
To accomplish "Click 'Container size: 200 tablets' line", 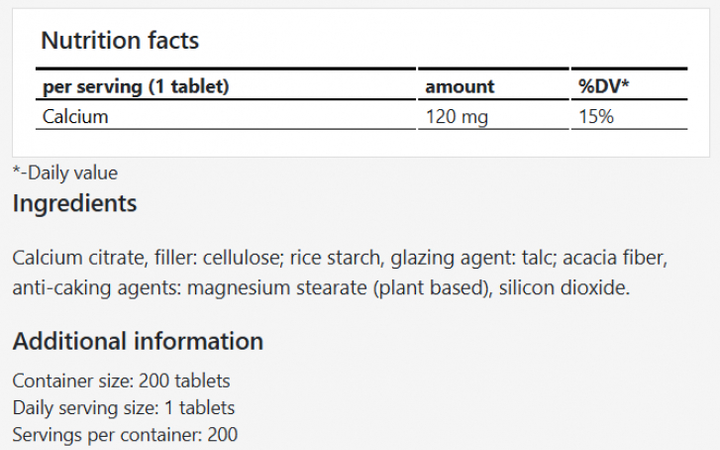I will coord(121,381).
